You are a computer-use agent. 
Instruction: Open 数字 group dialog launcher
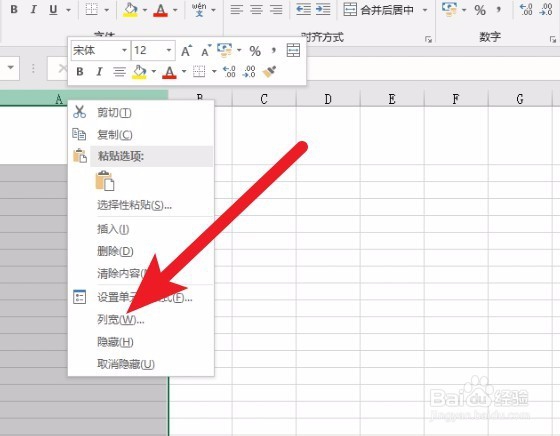point(552,39)
